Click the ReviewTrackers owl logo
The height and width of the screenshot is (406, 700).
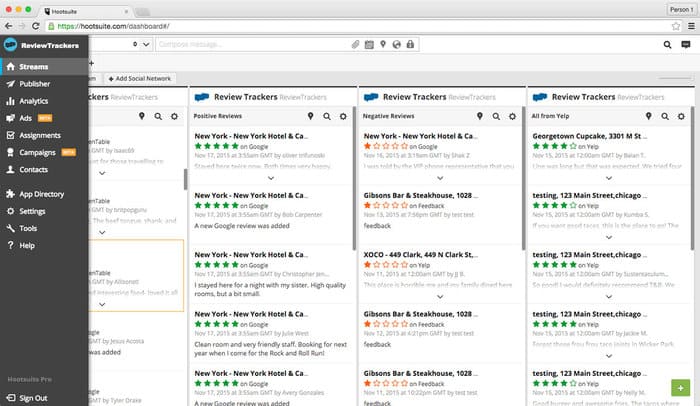10,45
